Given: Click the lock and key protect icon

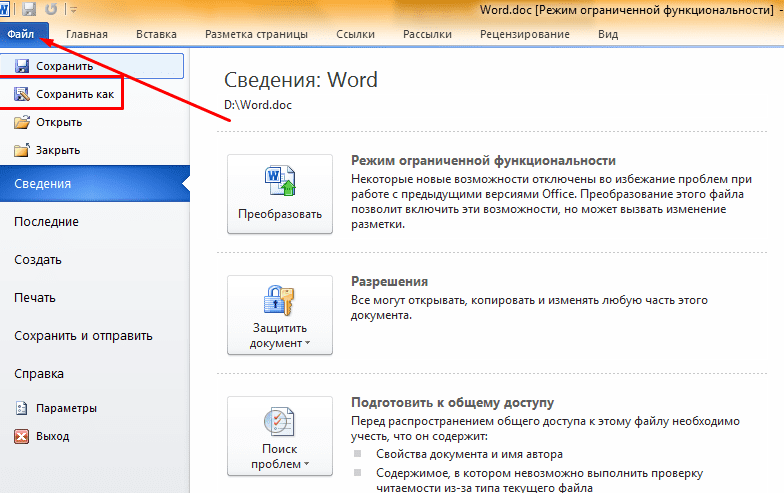Looking at the screenshot, I should coord(279,300).
